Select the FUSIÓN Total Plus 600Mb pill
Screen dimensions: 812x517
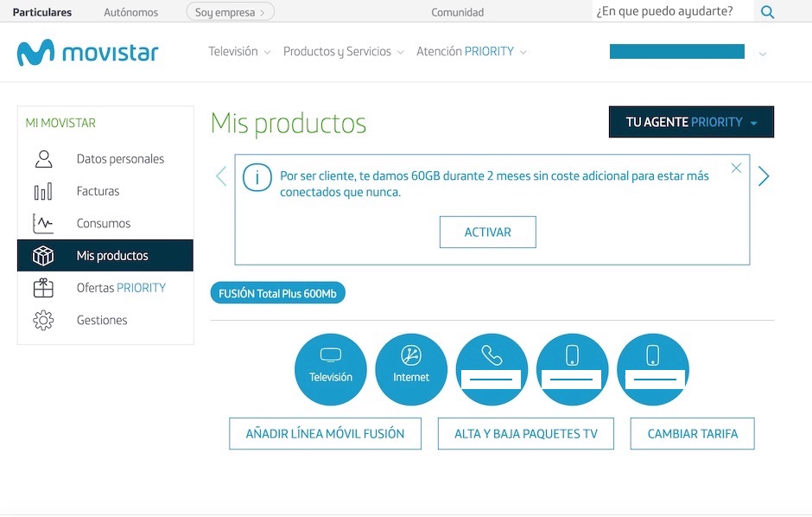coord(277,293)
